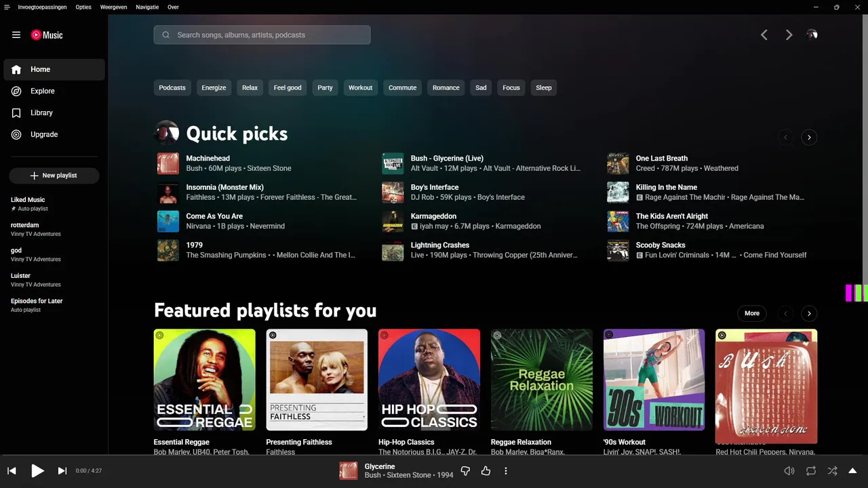
Task: Open more actions for Glycerine
Action: click(506, 470)
